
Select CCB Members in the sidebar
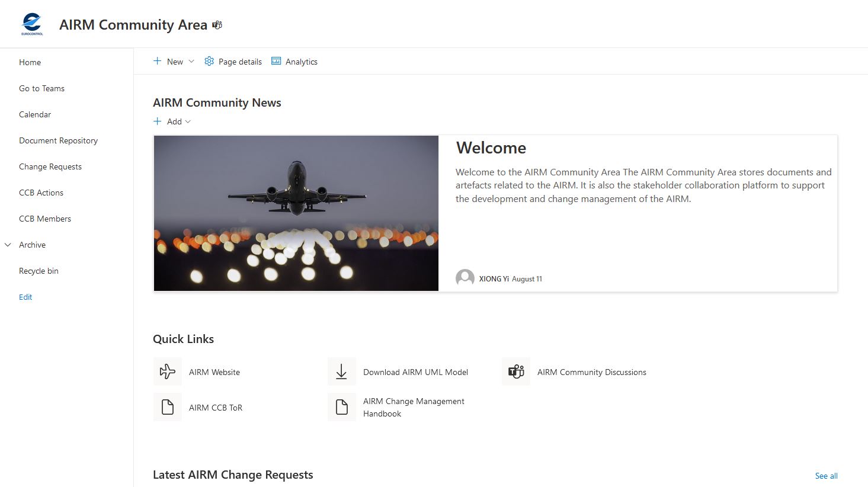45,219
